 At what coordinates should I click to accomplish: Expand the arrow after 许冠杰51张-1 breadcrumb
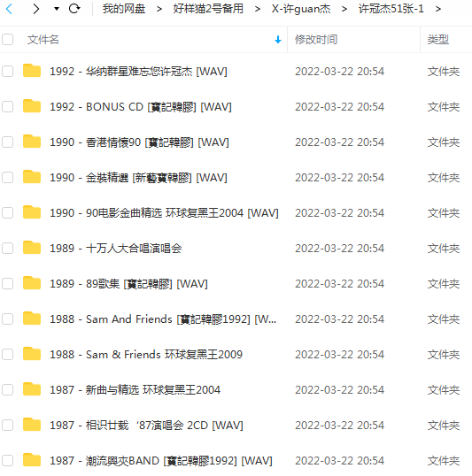[438, 9]
